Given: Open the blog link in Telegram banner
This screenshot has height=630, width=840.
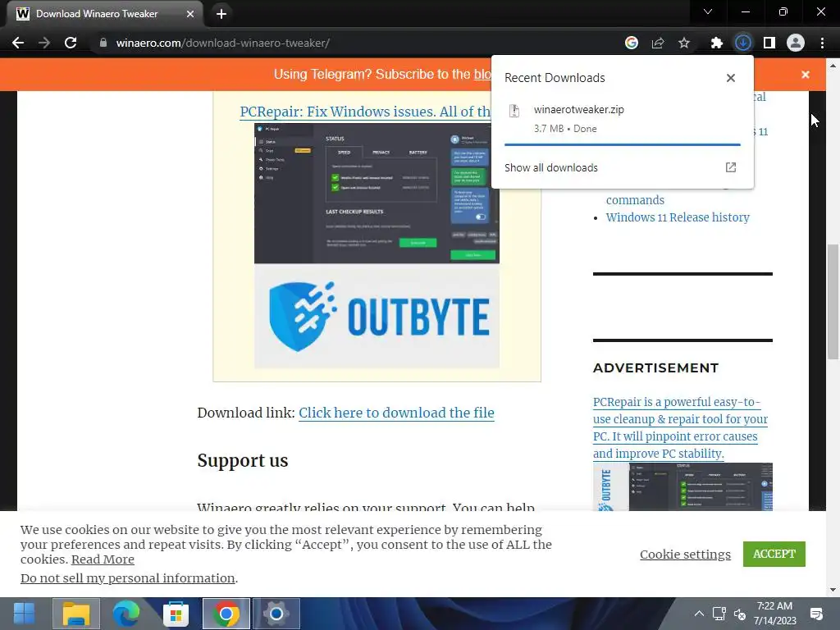Looking at the screenshot, I should (x=482, y=75).
